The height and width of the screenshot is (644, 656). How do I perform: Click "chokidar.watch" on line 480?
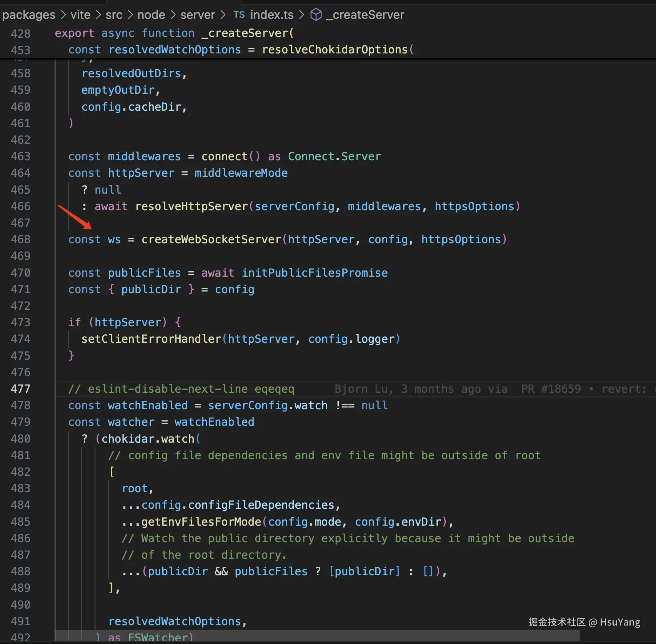tap(148, 439)
